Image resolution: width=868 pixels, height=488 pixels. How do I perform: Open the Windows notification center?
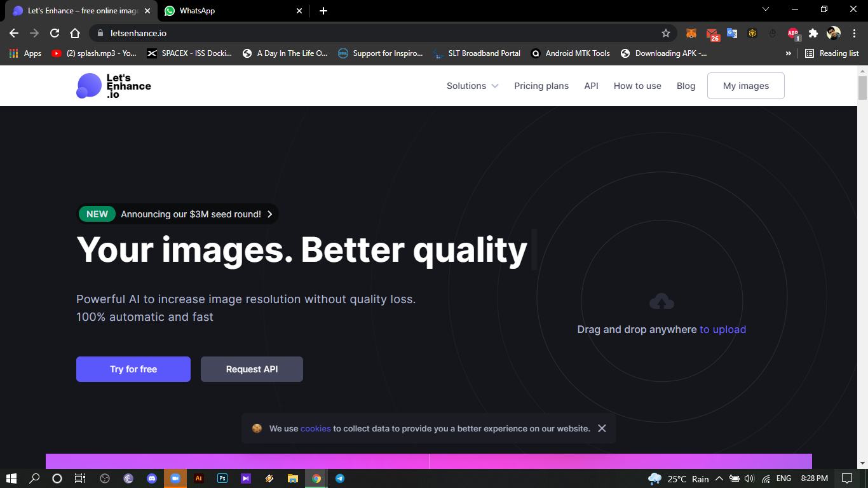(846, 478)
